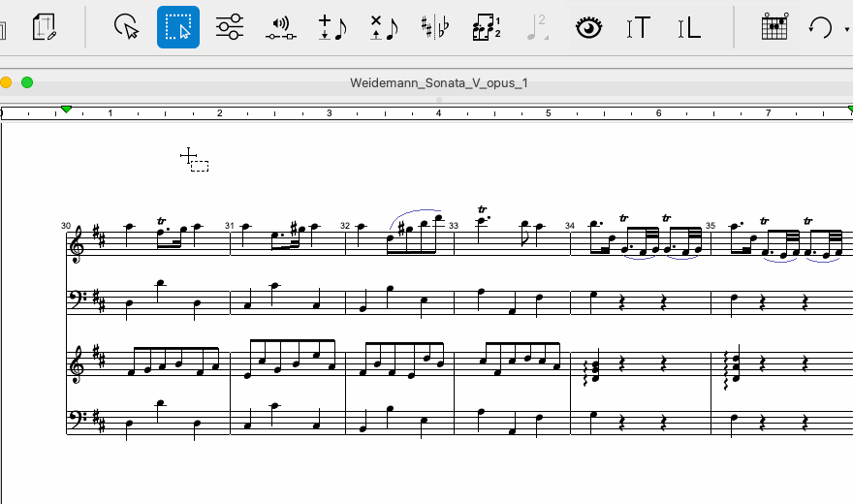Click ruler mark number 1

coord(110,113)
